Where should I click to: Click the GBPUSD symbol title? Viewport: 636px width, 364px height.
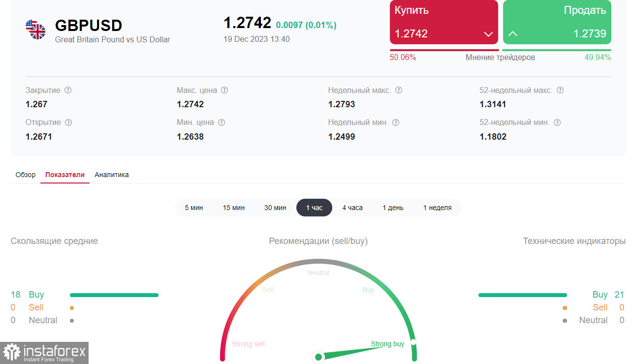pos(89,26)
